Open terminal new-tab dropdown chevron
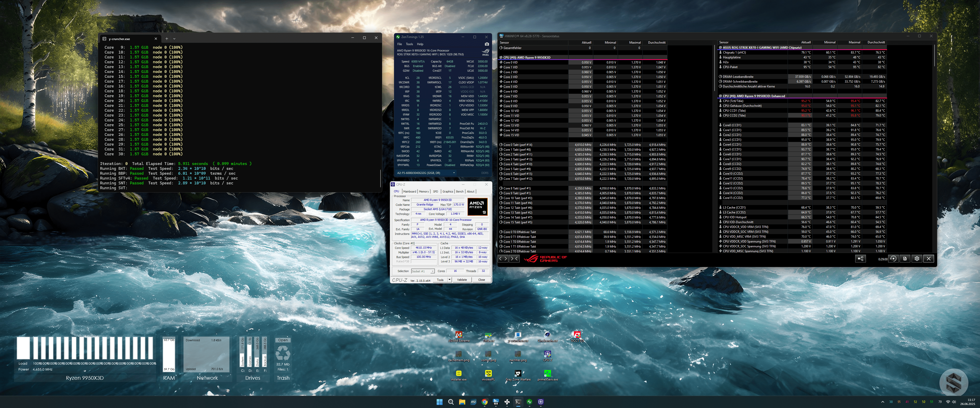980x408 pixels. [174, 39]
